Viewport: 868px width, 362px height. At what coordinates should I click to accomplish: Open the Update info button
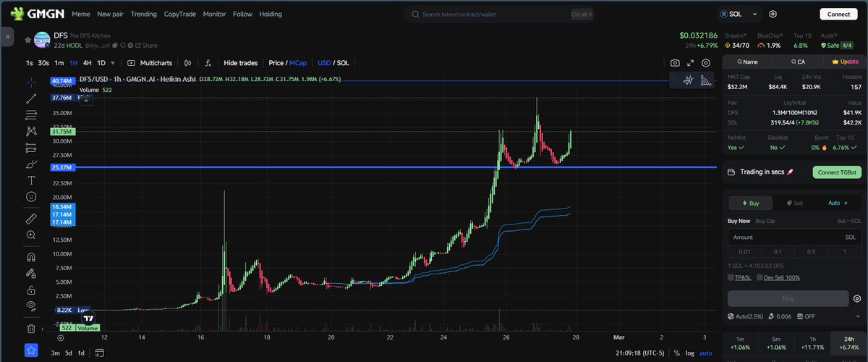[x=845, y=62]
